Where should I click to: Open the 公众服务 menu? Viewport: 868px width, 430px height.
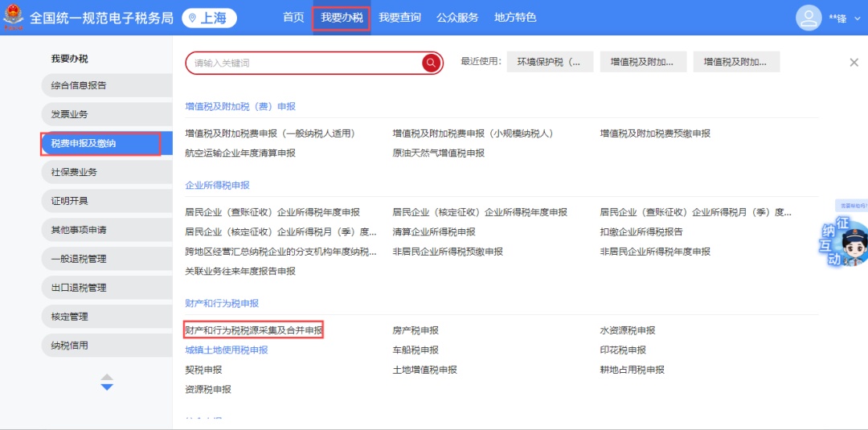(x=457, y=18)
